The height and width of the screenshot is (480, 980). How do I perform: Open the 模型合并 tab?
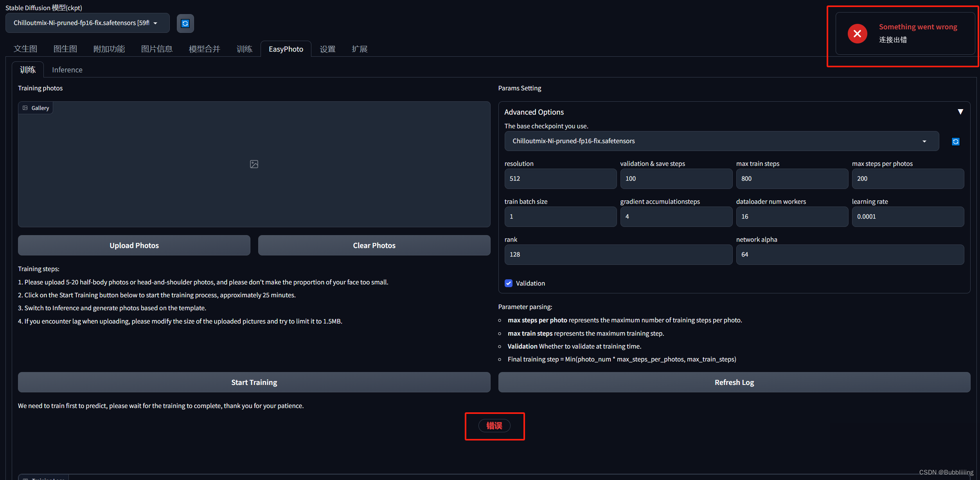(205, 49)
